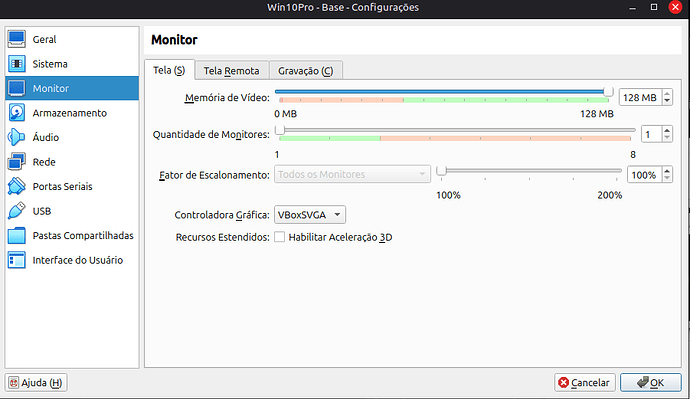Open the Geral settings icon
Viewport: 690px width, 399px height.
[16, 39]
